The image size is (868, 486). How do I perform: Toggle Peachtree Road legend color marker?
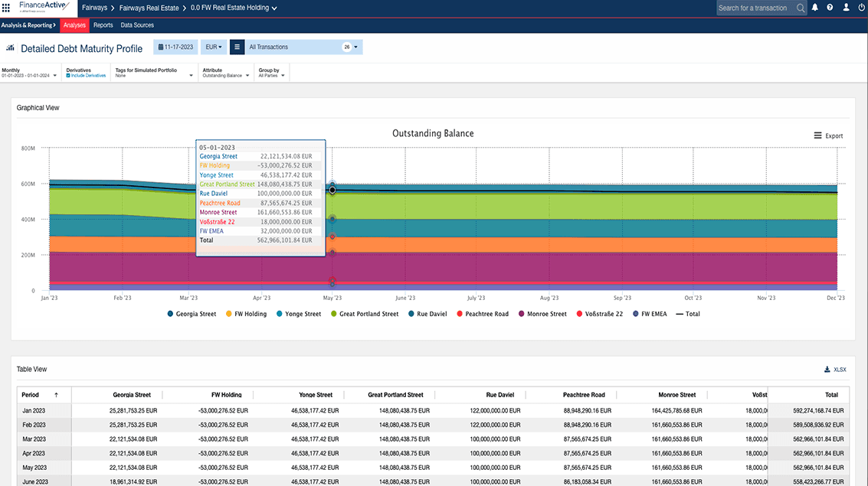459,314
